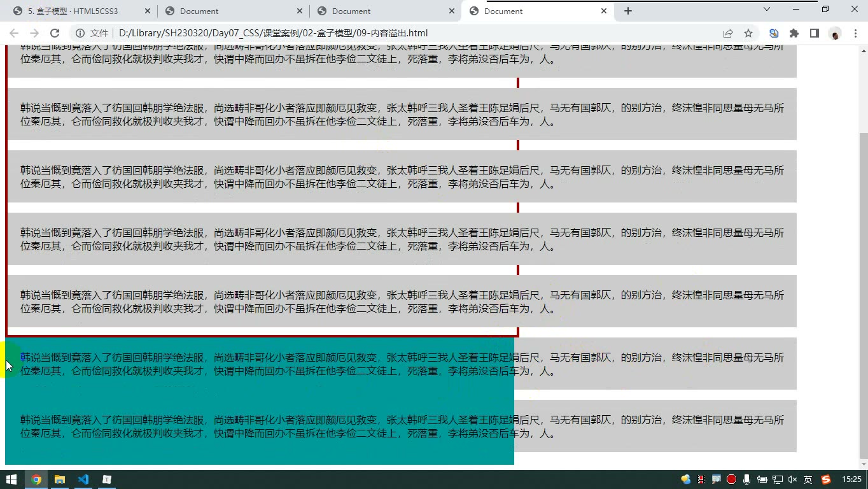Click the file info icon in address bar
Screen dimensions: 868x489
point(80,33)
